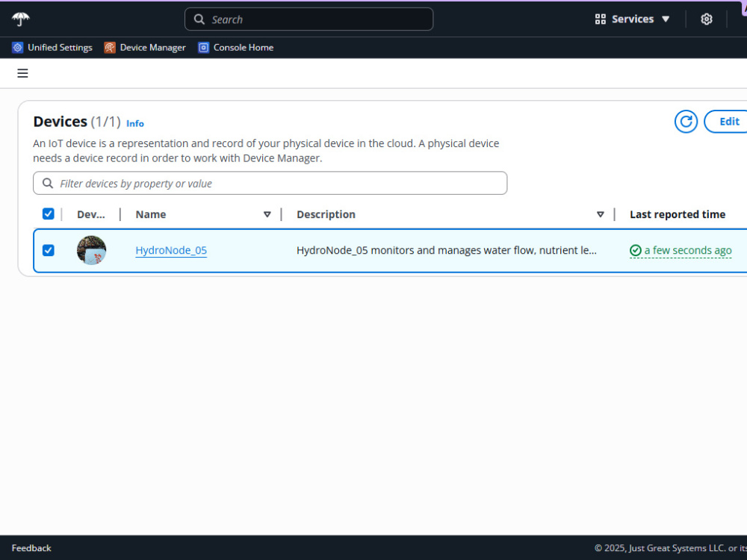
Task: Click the HydroNode_05 description text
Action: tap(447, 250)
